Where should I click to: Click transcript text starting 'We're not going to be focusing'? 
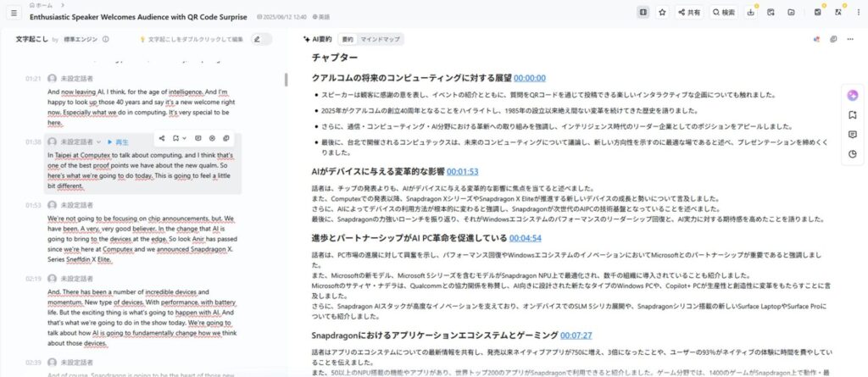click(142, 239)
